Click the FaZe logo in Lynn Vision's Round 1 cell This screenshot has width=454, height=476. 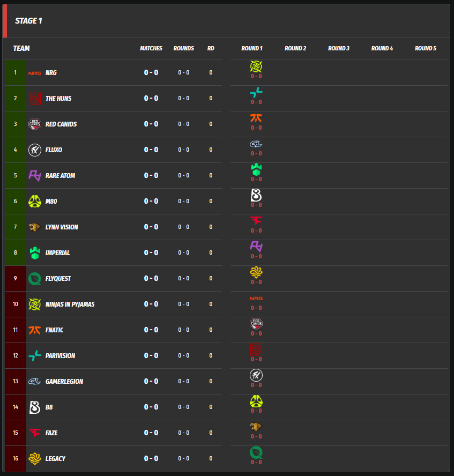tap(256, 221)
